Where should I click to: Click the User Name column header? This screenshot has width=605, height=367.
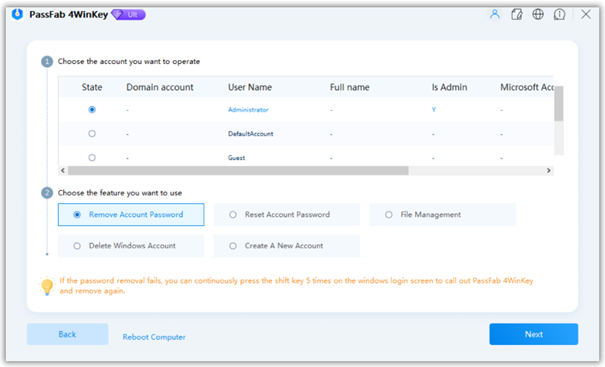click(250, 87)
